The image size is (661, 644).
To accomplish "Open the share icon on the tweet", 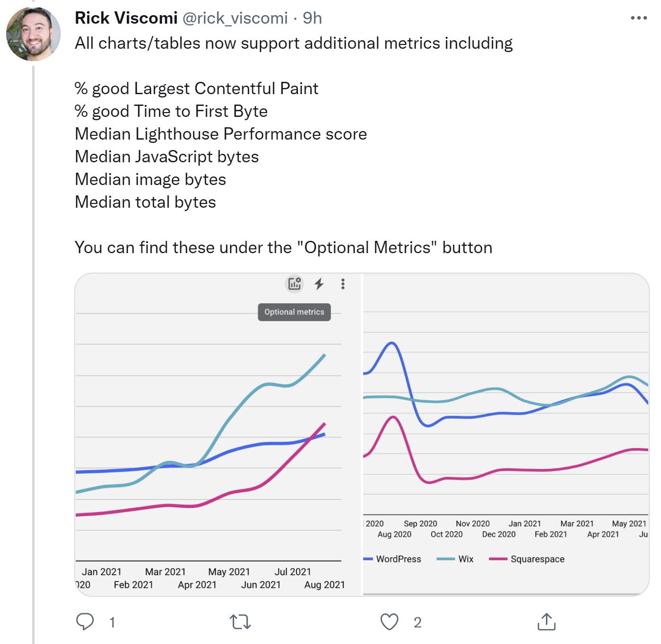I will click(x=547, y=622).
